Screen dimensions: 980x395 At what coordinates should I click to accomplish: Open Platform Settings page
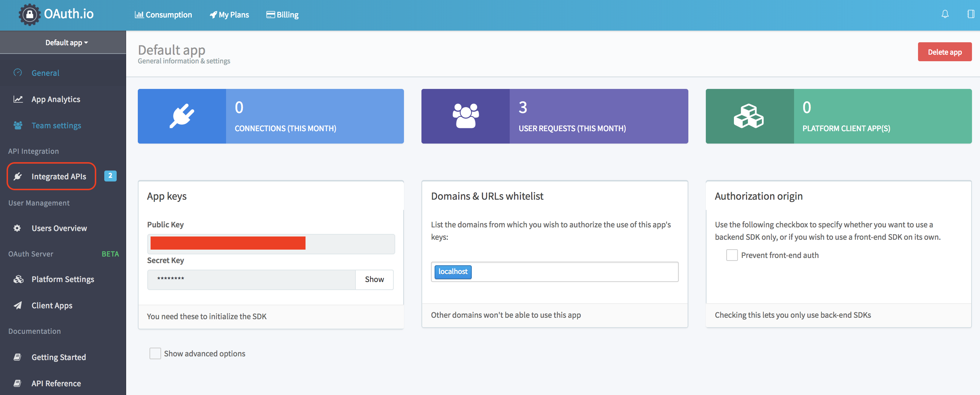click(63, 279)
